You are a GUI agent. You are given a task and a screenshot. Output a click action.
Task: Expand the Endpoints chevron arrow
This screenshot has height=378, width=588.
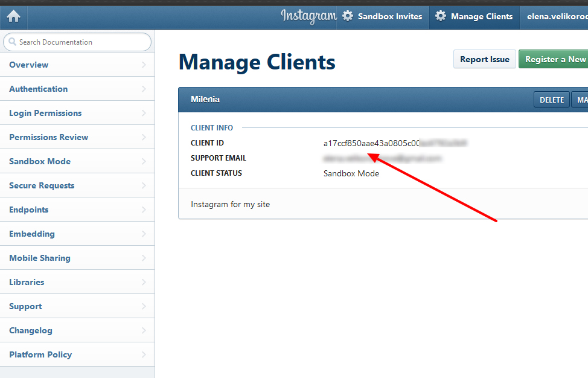click(x=144, y=210)
